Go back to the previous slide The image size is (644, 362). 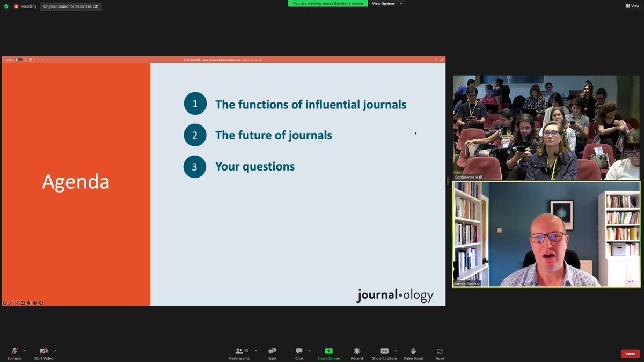[x=5, y=303]
